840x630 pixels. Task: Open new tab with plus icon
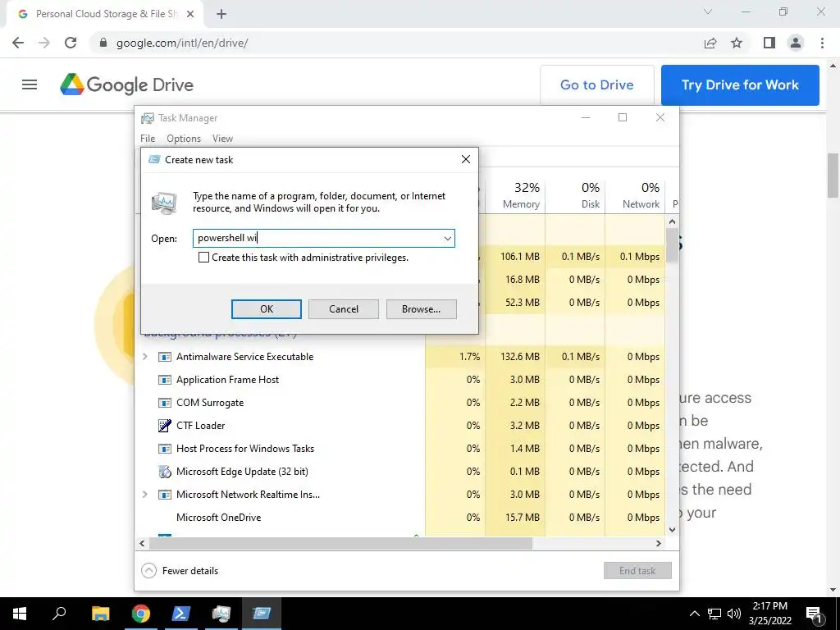point(221,15)
